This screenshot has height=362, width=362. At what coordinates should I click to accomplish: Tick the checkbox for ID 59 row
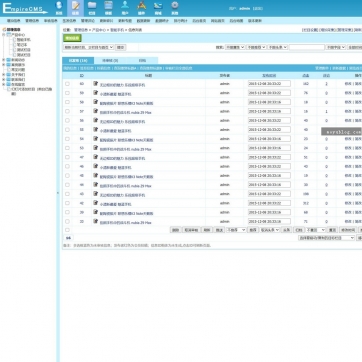click(67, 93)
